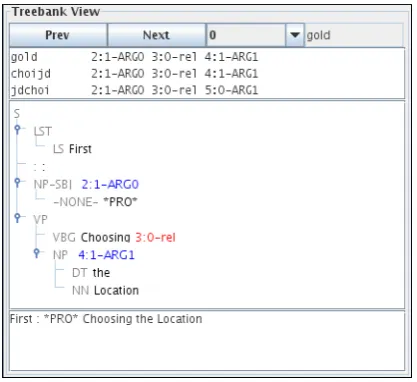This screenshot has width=417, height=382.
Task: Click the Next button
Action: pos(156,35)
